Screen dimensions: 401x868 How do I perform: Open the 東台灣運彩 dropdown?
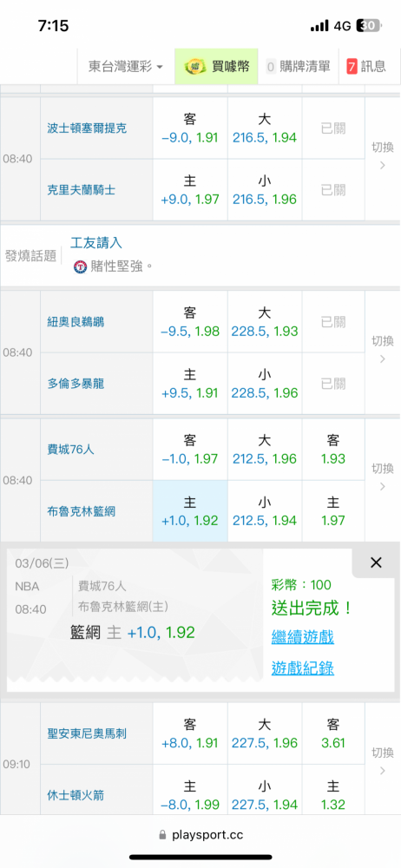click(126, 67)
